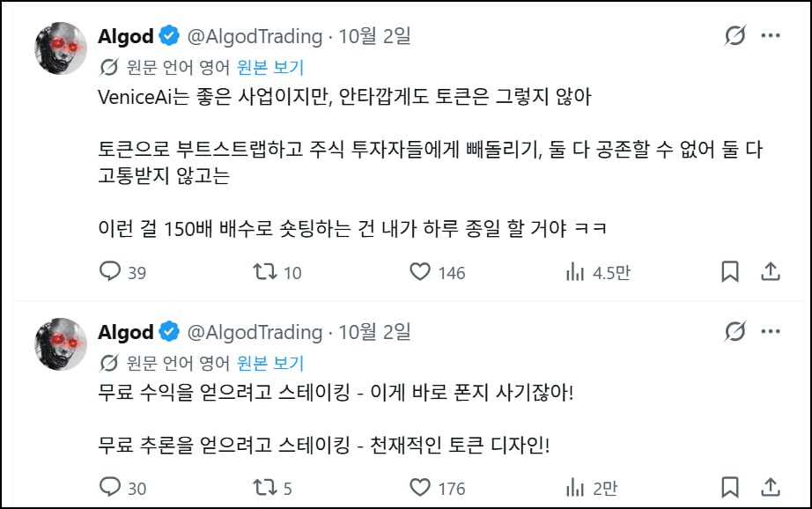The width and height of the screenshot is (812, 509).
Task: Bookmark the second Algod tweet
Action: 730,487
